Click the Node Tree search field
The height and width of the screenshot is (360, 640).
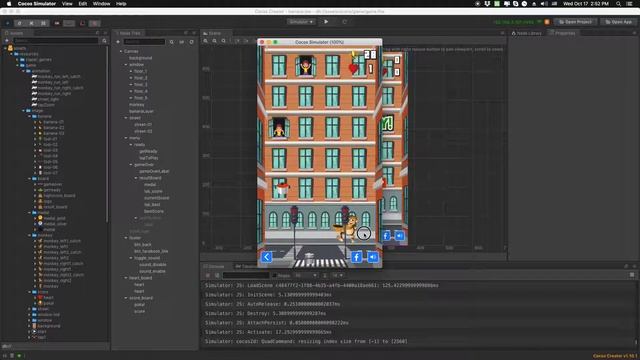(144, 42)
